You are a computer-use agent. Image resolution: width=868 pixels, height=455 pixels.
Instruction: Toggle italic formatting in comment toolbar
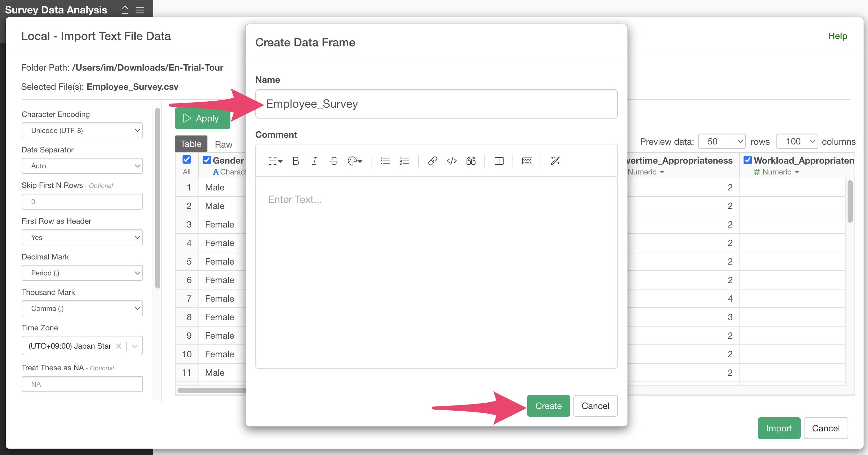(314, 161)
